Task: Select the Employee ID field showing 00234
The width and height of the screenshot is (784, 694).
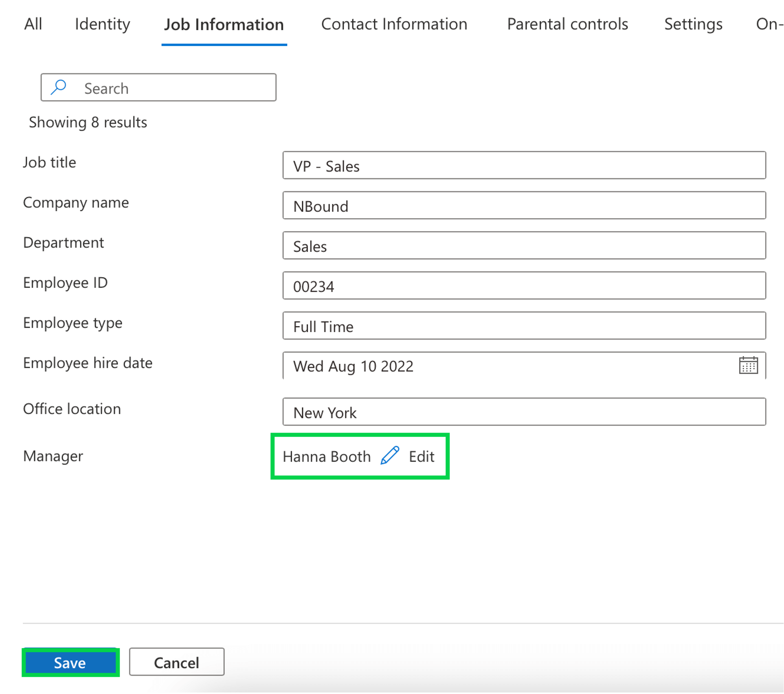Action: click(x=524, y=285)
